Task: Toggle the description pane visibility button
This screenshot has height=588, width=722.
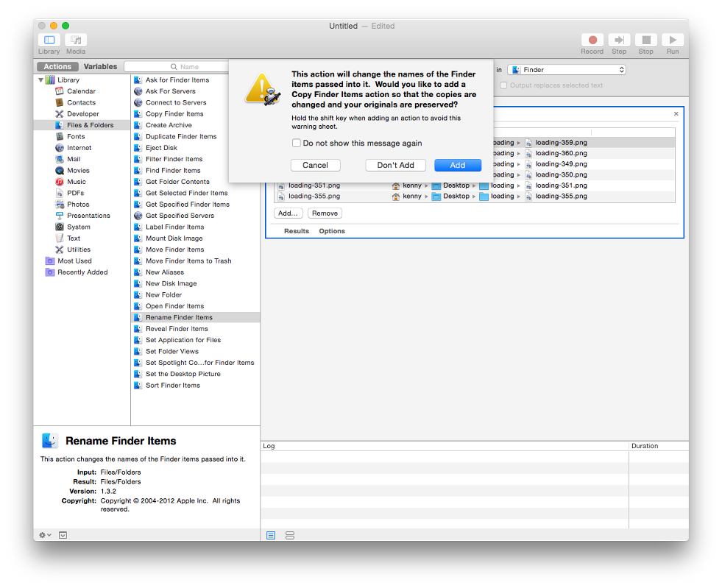Action: click(x=63, y=535)
